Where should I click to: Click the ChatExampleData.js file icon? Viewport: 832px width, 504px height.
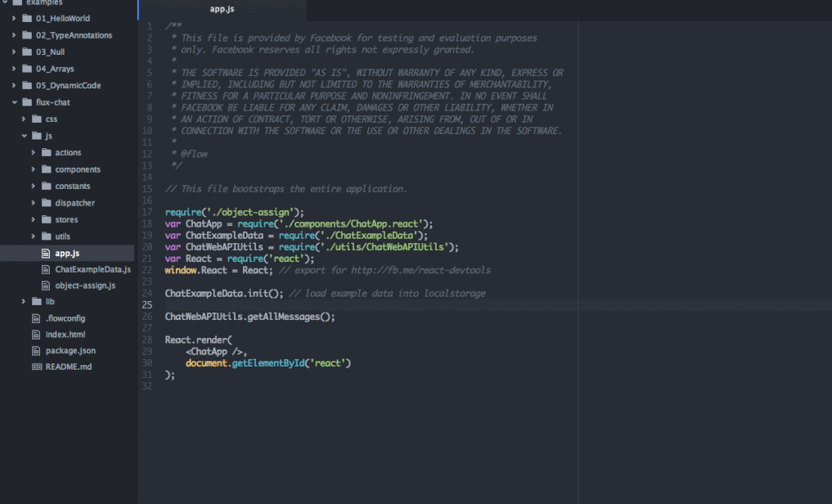[x=46, y=269]
